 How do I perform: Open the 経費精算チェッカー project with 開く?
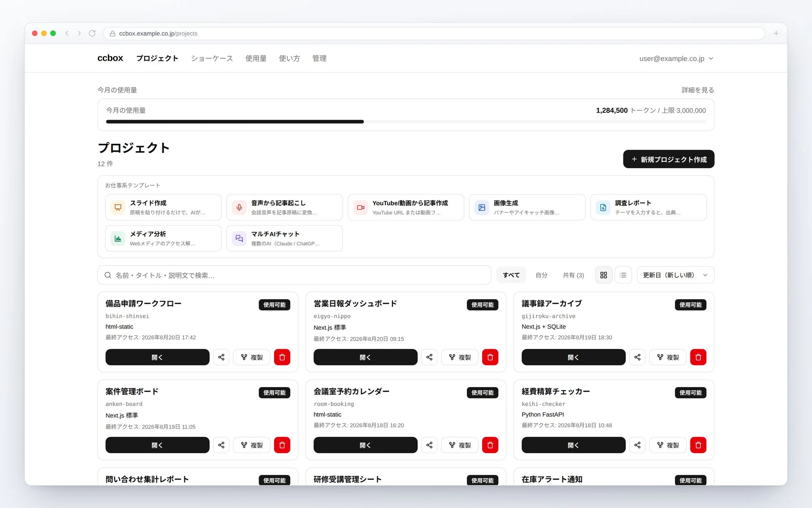coord(573,445)
